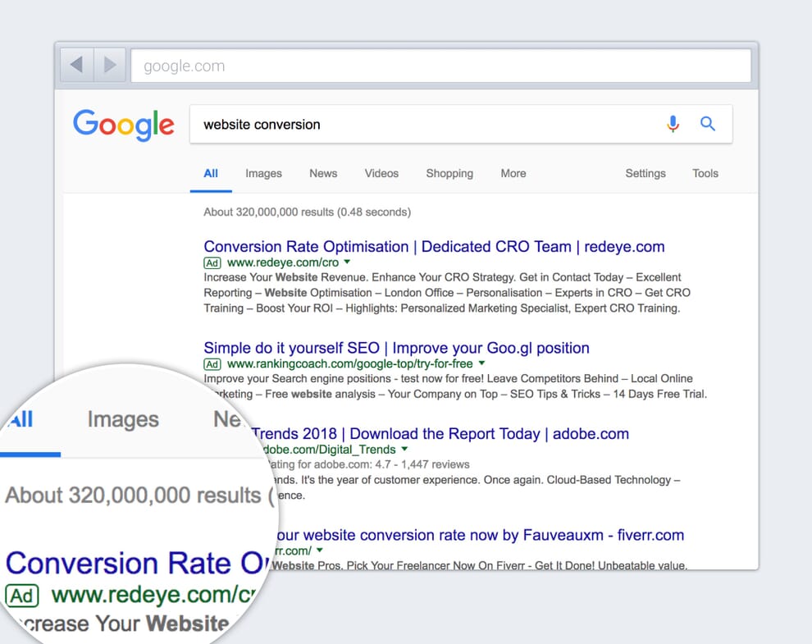The width and height of the screenshot is (812, 644).
Task: Click the magnified Ad badge in zoom circle
Action: pyautogui.click(x=22, y=596)
